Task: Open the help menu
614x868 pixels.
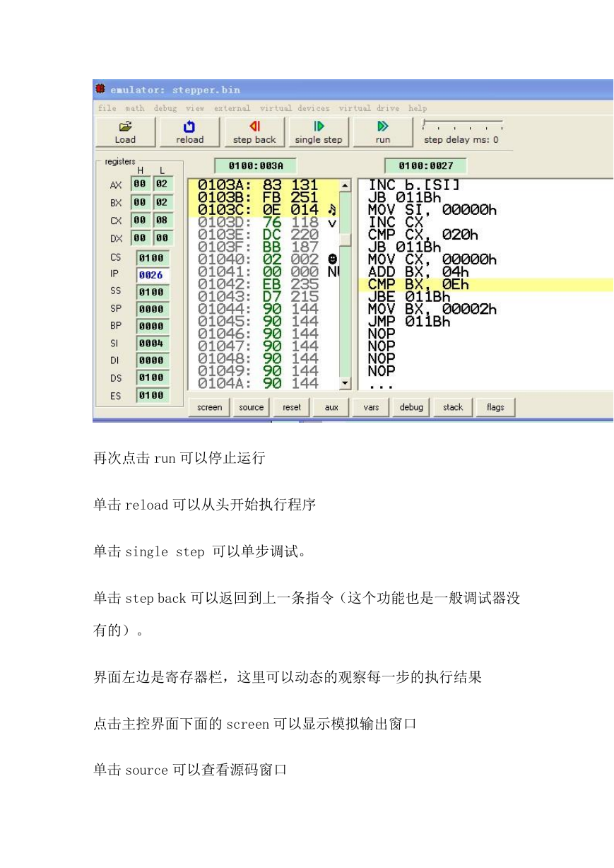Action: pos(418,108)
